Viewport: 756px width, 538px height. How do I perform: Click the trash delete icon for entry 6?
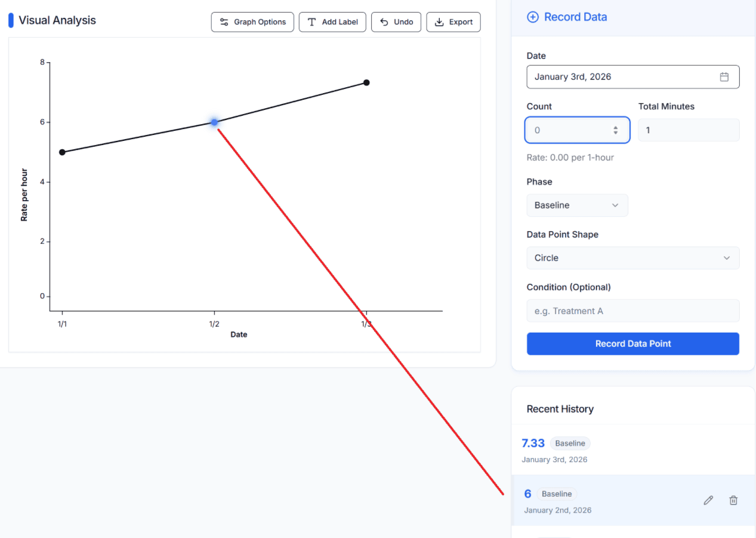733,500
